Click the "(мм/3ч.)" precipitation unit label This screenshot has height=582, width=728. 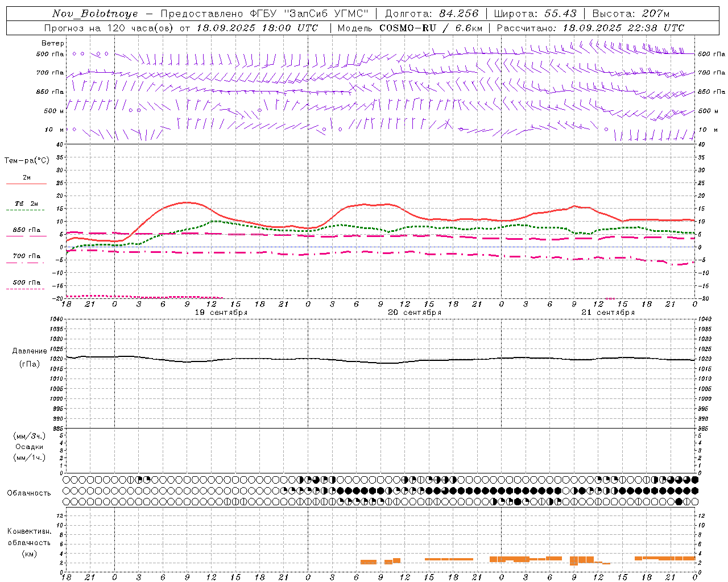[x=30, y=436]
